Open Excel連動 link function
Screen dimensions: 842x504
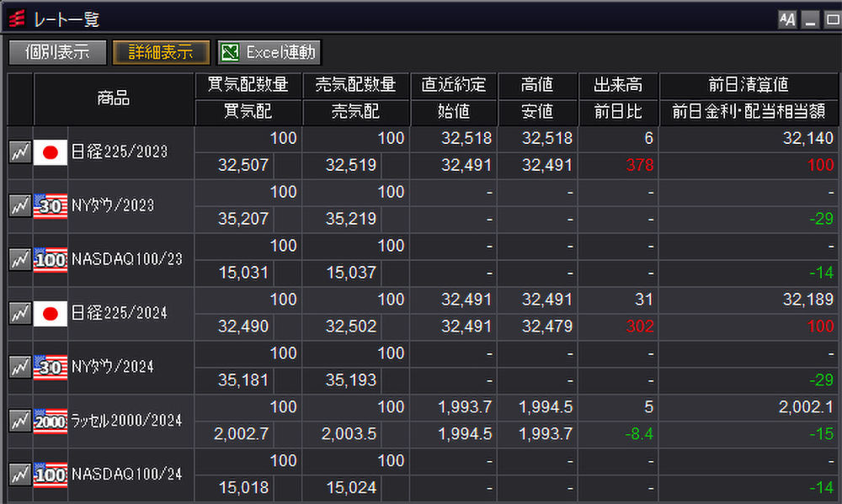(x=269, y=52)
